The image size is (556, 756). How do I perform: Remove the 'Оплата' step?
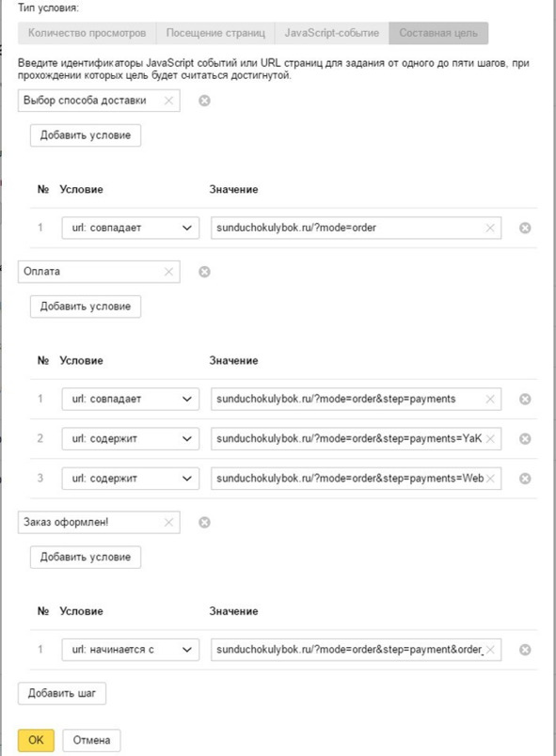tap(204, 272)
